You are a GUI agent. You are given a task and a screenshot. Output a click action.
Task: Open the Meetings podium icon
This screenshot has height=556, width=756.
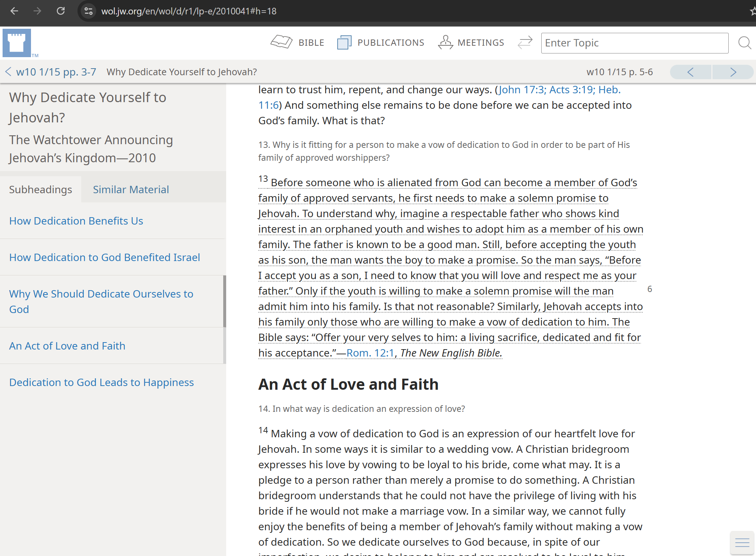tap(445, 42)
